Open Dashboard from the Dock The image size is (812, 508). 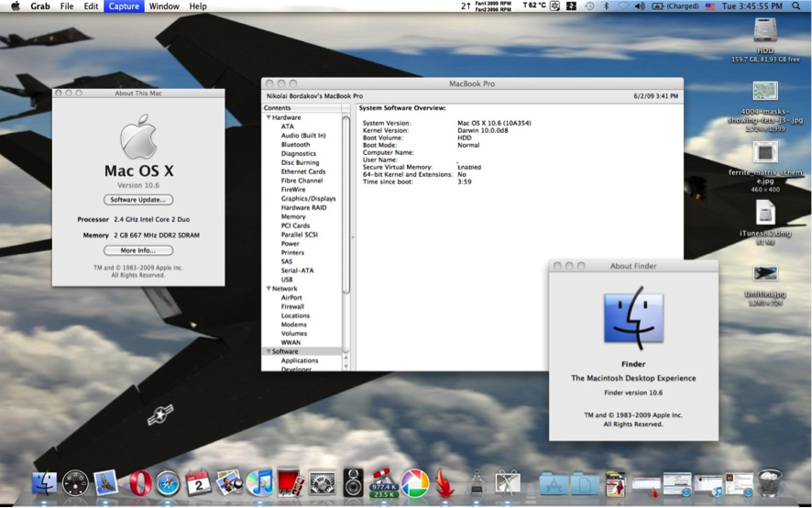(x=75, y=483)
